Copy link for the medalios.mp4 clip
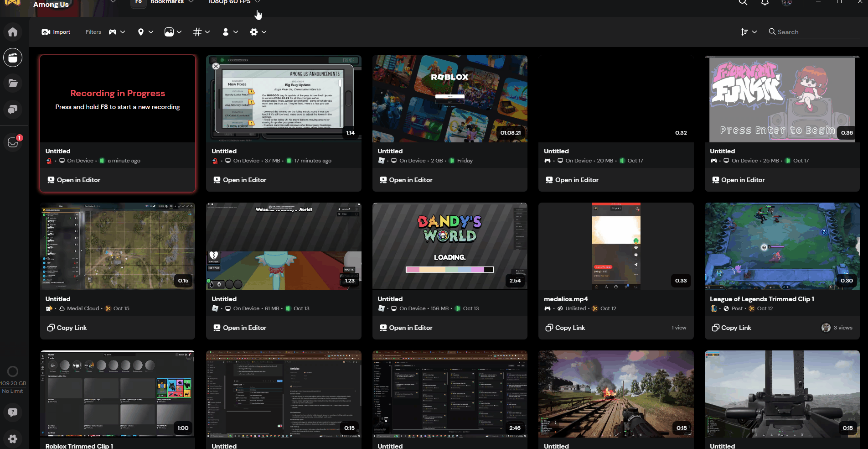 pos(565,328)
